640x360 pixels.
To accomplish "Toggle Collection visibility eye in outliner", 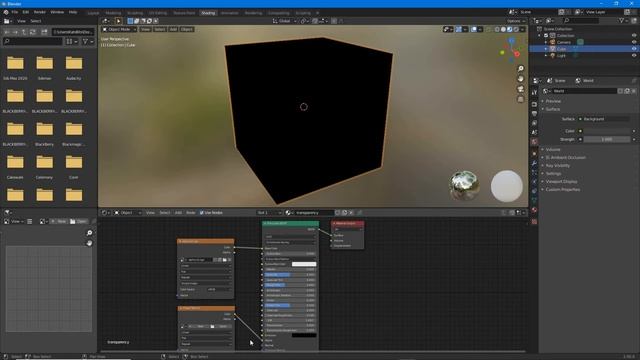I will (634, 36).
